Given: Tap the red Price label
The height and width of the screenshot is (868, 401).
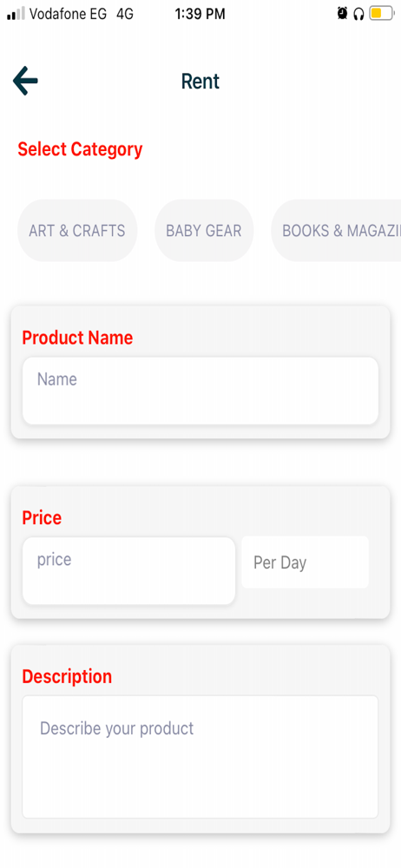Looking at the screenshot, I should click(42, 517).
